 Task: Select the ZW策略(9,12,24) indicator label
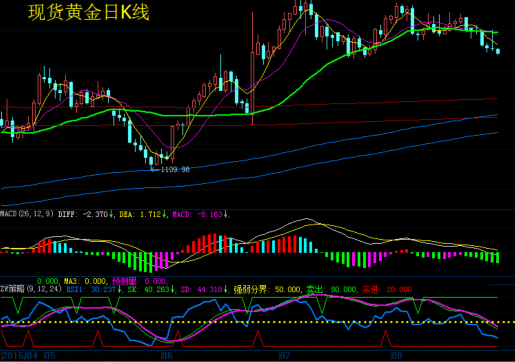(31, 289)
